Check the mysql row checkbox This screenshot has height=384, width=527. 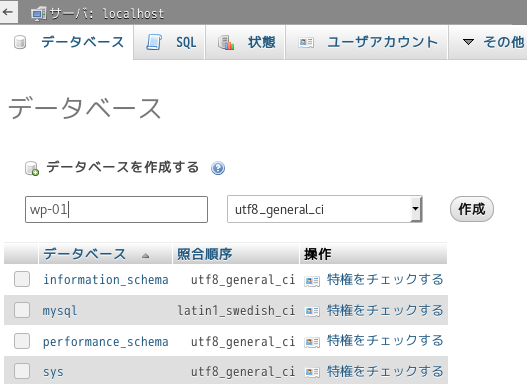tap(22, 310)
